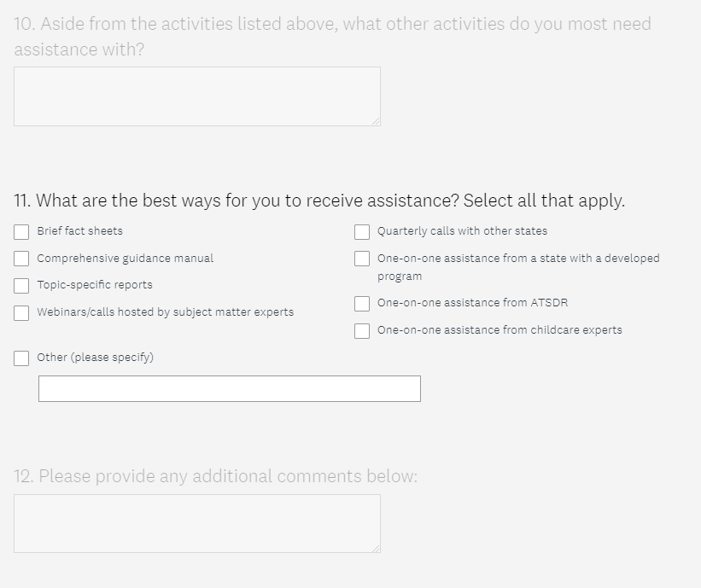Click the Brief fact sheets label
Screen dimensions: 701x588
coord(79,231)
